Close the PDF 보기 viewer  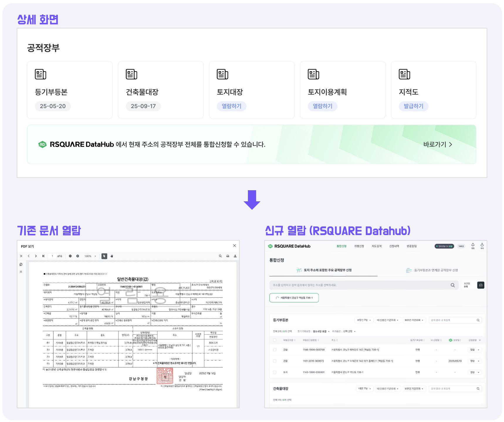click(234, 246)
